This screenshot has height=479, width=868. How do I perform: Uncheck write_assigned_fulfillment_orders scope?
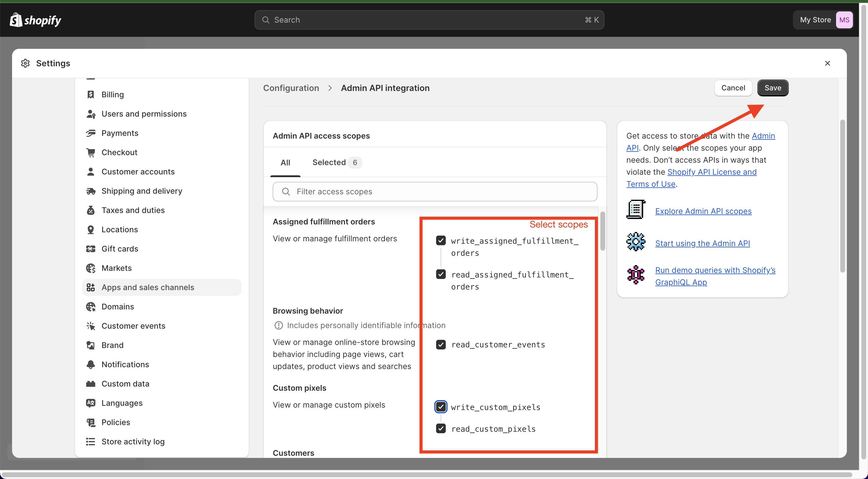coord(441,240)
